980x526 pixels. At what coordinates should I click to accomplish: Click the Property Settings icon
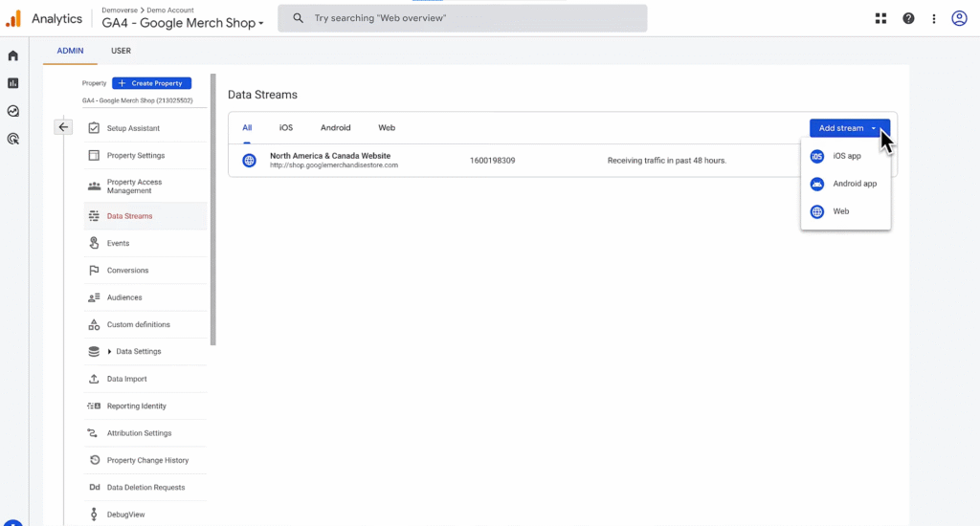(x=94, y=155)
